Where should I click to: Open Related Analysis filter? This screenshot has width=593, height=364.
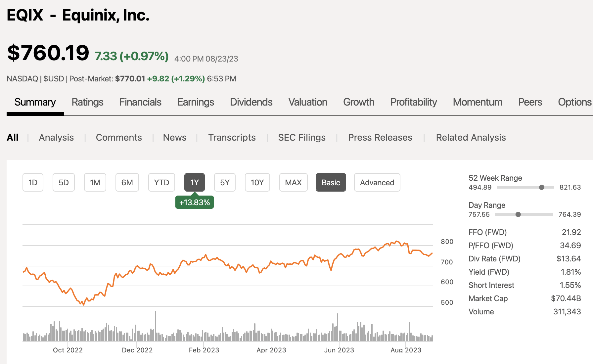[471, 137]
